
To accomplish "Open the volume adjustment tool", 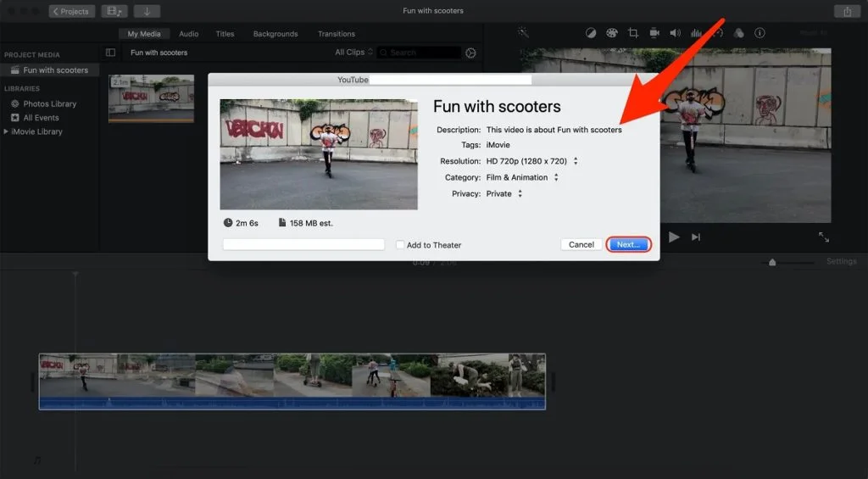I will (x=676, y=33).
